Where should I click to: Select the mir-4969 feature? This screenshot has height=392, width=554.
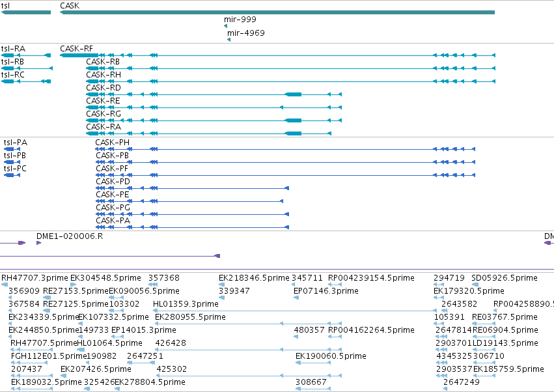[229, 40]
